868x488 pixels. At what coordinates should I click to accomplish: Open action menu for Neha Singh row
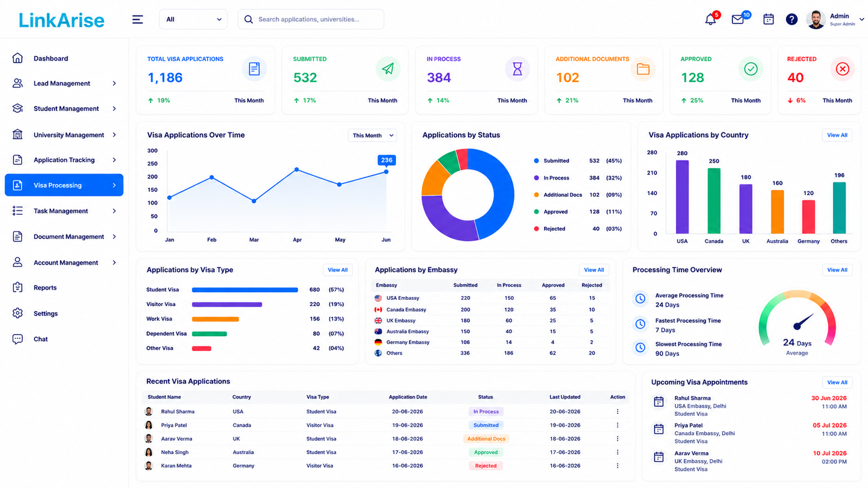pyautogui.click(x=617, y=452)
